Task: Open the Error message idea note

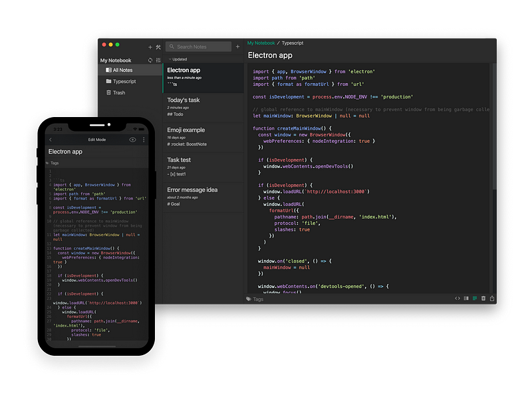Action: click(203, 198)
